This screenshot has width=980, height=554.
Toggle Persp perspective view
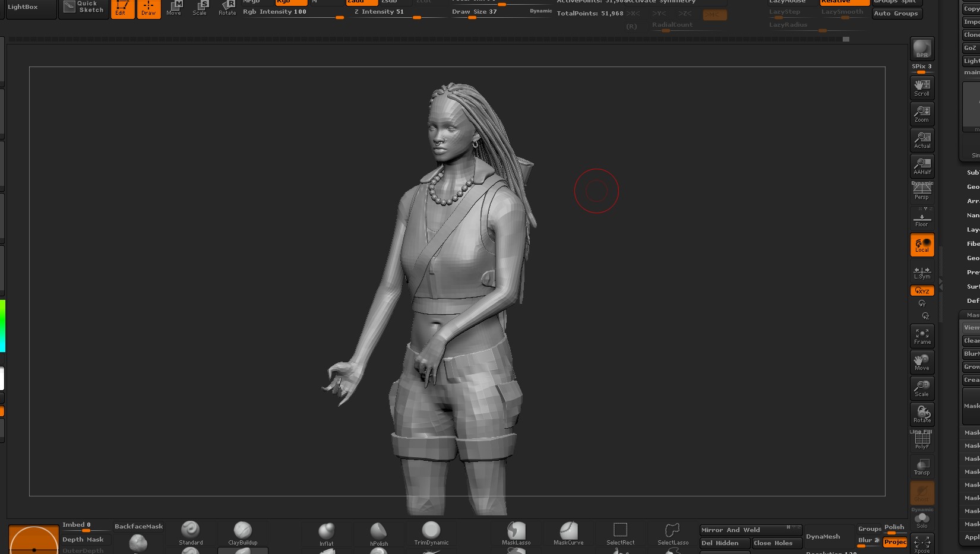coord(922,191)
